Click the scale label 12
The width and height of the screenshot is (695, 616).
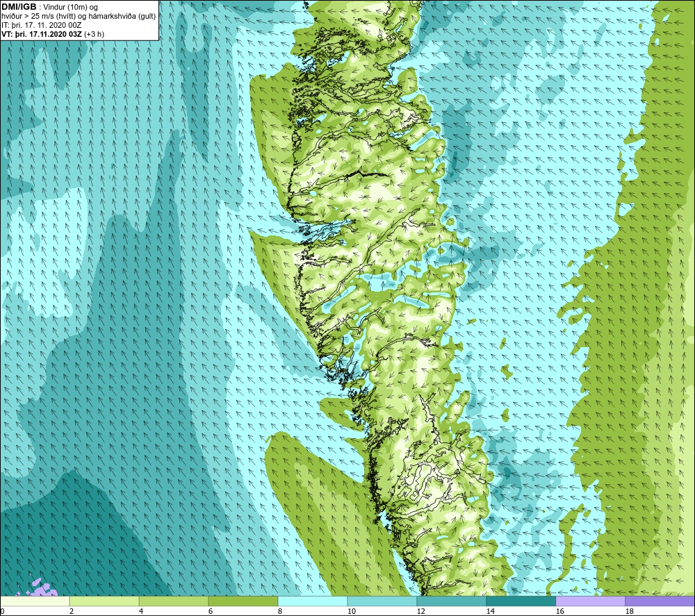click(x=421, y=611)
